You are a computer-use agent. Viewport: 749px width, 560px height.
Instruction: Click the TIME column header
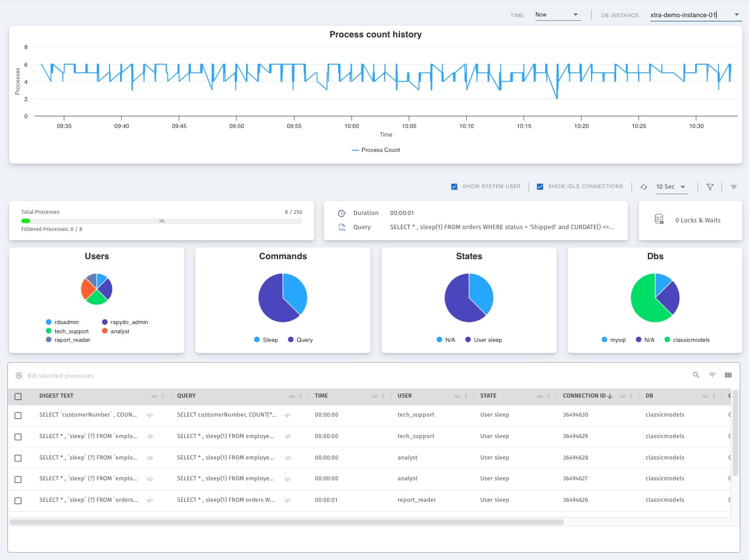pyautogui.click(x=322, y=396)
